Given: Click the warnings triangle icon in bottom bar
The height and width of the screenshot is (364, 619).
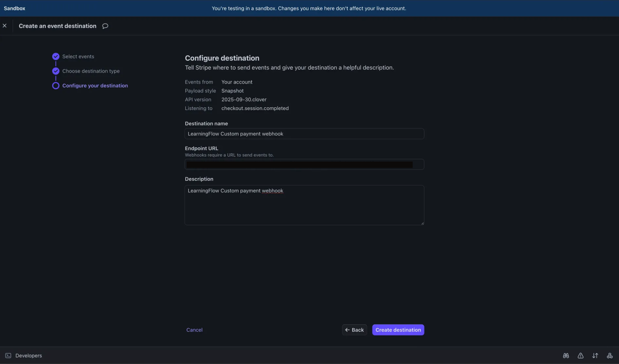Looking at the screenshot, I should coord(581,355).
